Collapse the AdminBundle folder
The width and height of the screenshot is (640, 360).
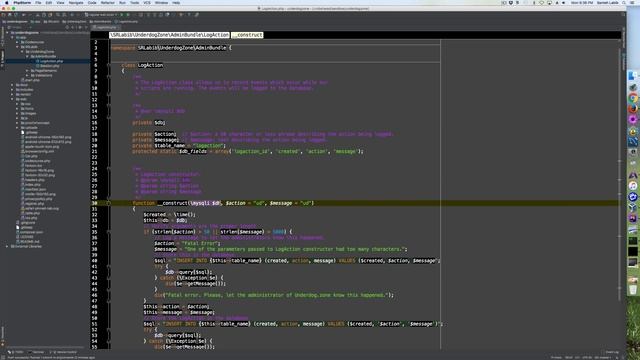(28, 56)
